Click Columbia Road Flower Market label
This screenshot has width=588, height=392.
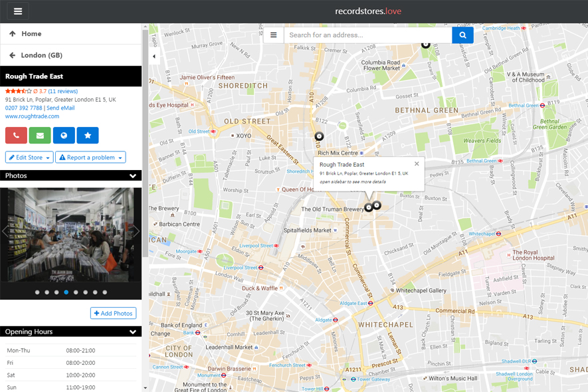click(381, 65)
